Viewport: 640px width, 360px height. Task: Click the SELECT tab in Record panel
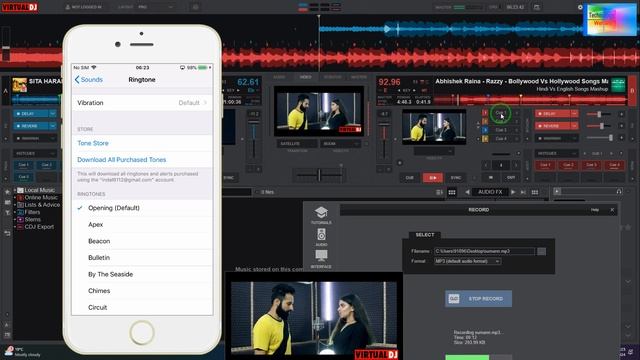pyautogui.click(x=424, y=235)
